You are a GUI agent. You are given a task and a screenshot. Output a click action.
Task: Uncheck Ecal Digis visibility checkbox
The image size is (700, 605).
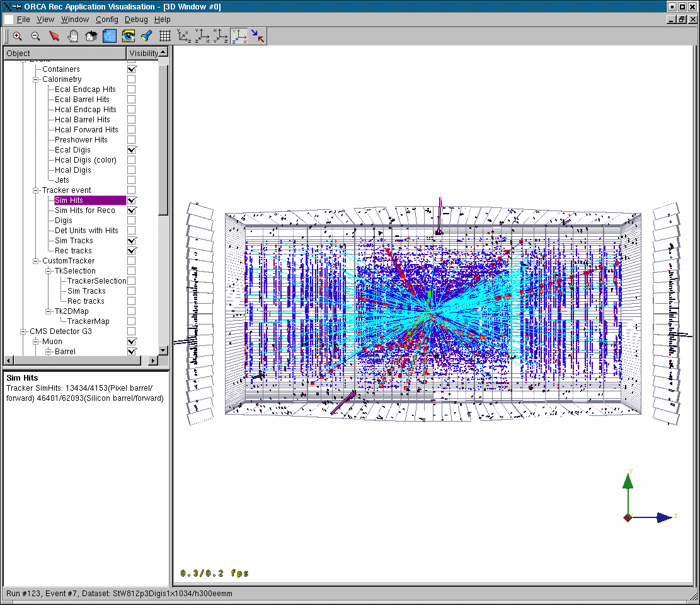tap(132, 150)
